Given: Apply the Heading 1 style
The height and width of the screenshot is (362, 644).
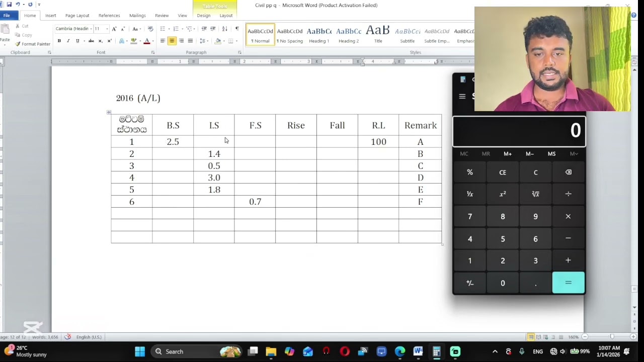Looking at the screenshot, I should click(x=319, y=35).
